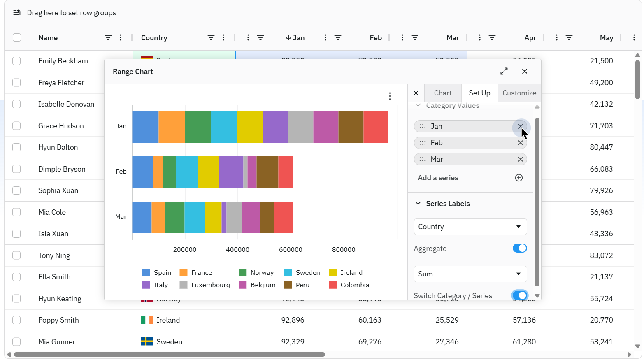
Task: Collapse the Series Labels section
Action: [418, 204]
